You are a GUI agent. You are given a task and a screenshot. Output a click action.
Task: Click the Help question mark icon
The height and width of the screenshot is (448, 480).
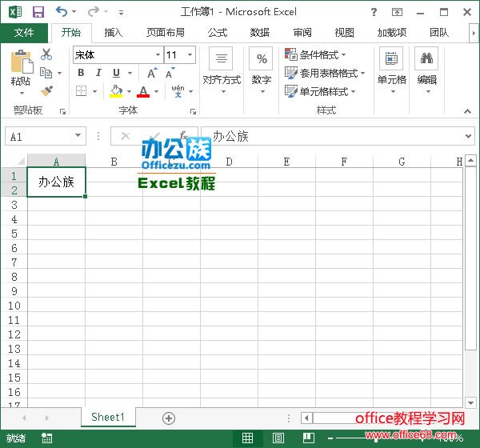tap(374, 12)
